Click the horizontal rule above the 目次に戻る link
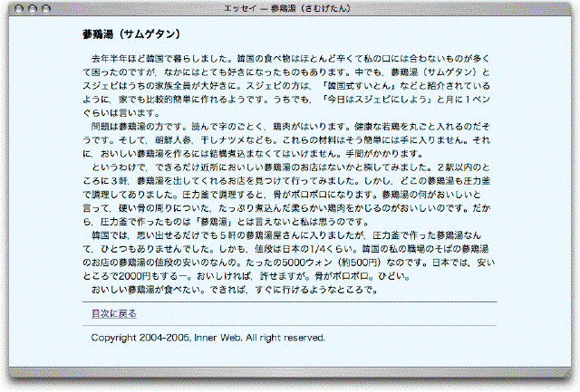The width and height of the screenshot is (580, 392). [288, 301]
